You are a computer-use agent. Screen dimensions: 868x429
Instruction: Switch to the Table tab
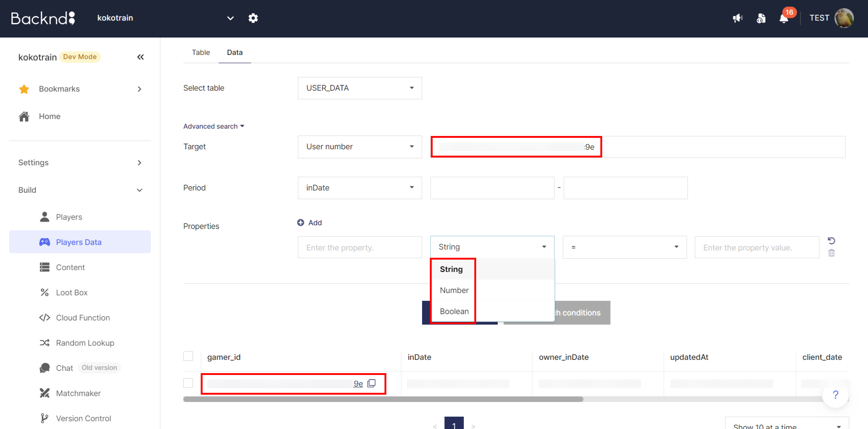(201, 53)
